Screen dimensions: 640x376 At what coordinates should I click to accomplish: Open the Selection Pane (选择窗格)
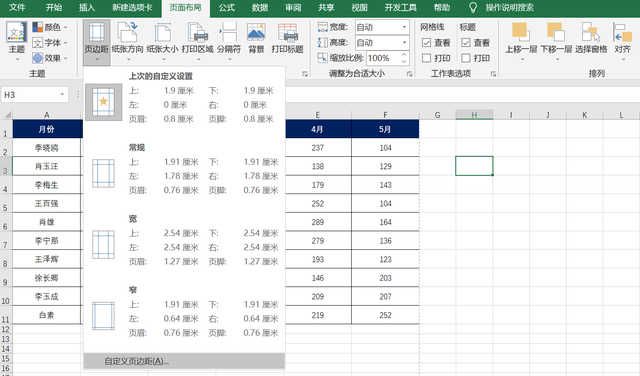point(591,38)
